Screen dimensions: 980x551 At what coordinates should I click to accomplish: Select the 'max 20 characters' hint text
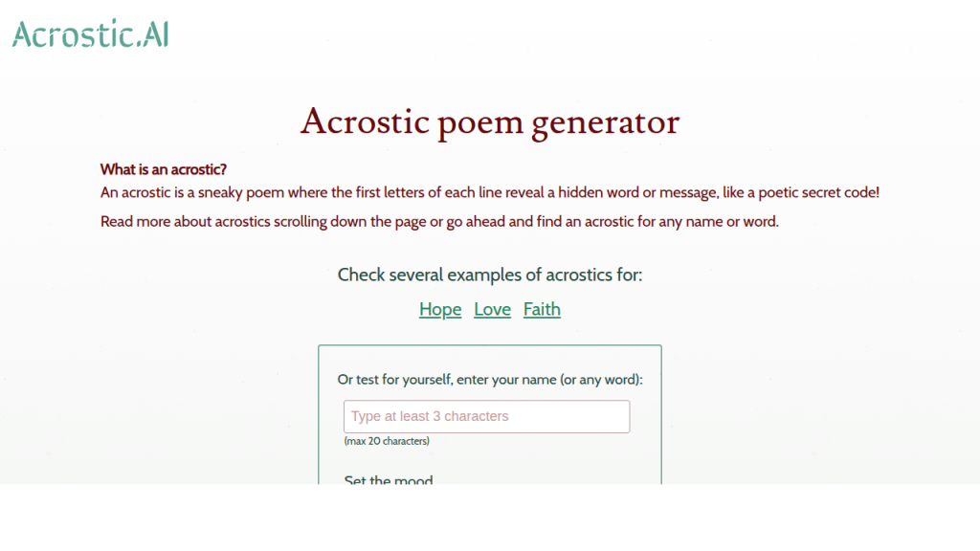pyautogui.click(x=386, y=441)
